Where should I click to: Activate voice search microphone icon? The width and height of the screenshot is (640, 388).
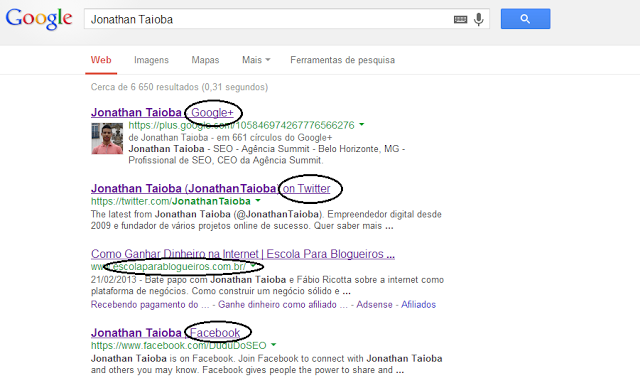point(479,19)
